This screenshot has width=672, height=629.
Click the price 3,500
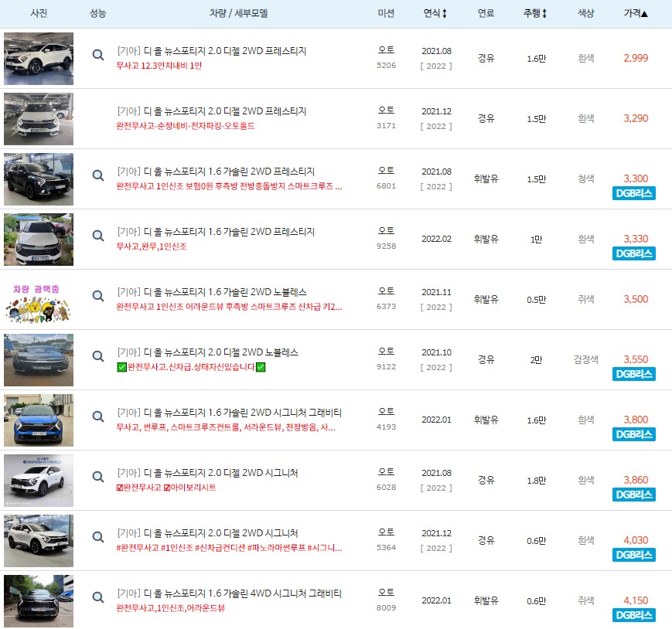pyautogui.click(x=636, y=299)
